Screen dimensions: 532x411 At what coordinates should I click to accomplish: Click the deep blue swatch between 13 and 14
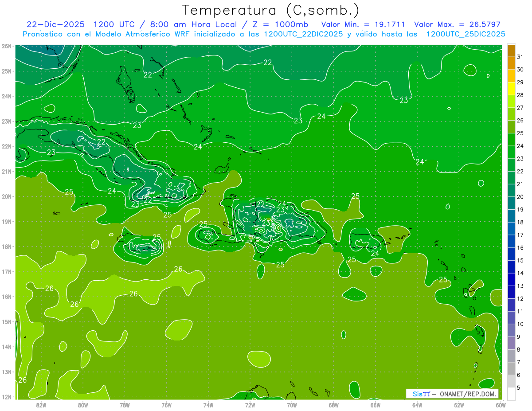pyautogui.click(x=511, y=279)
